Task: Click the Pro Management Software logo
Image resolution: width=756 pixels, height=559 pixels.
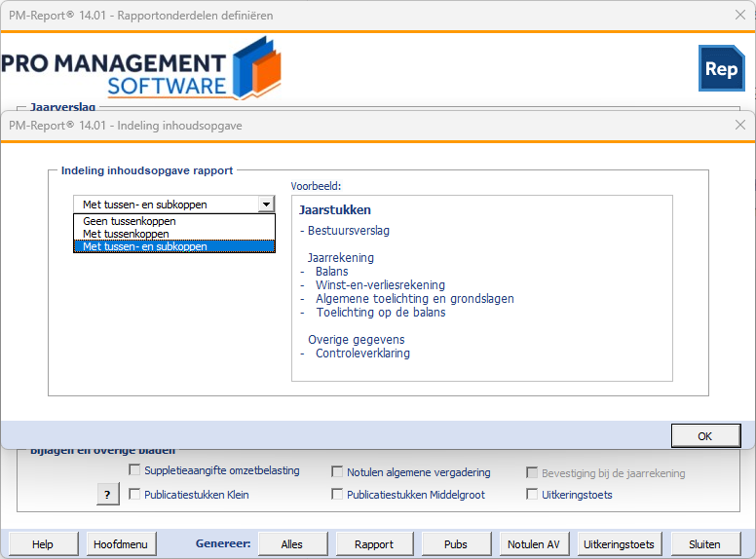Action: tap(141, 68)
